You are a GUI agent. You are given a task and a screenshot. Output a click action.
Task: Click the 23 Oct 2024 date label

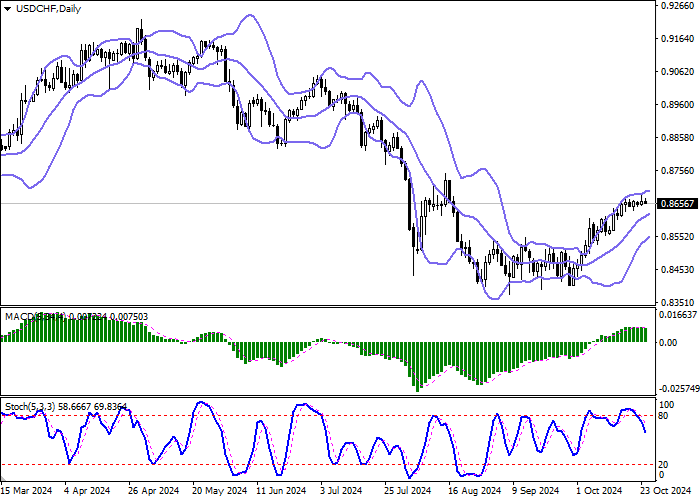pyautogui.click(x=667, y=491)
